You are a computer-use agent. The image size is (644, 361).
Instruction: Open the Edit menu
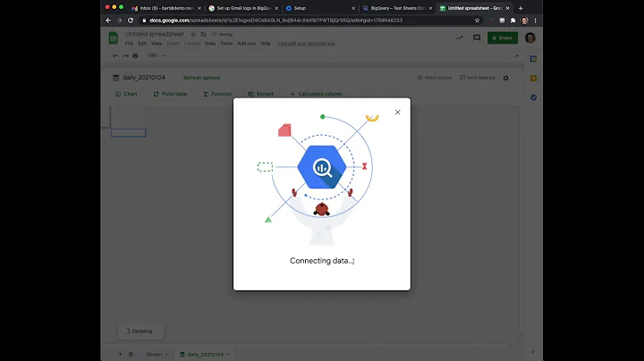pos(142,44)
